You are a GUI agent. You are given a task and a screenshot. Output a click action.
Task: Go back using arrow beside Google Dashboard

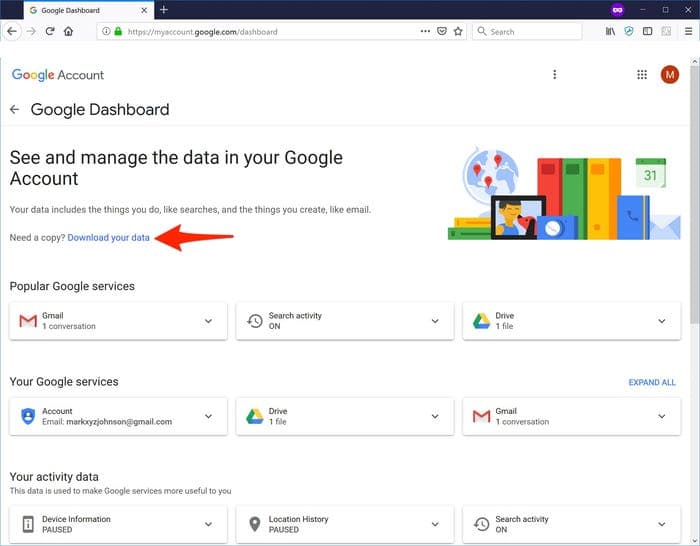[x=14, y=109]
